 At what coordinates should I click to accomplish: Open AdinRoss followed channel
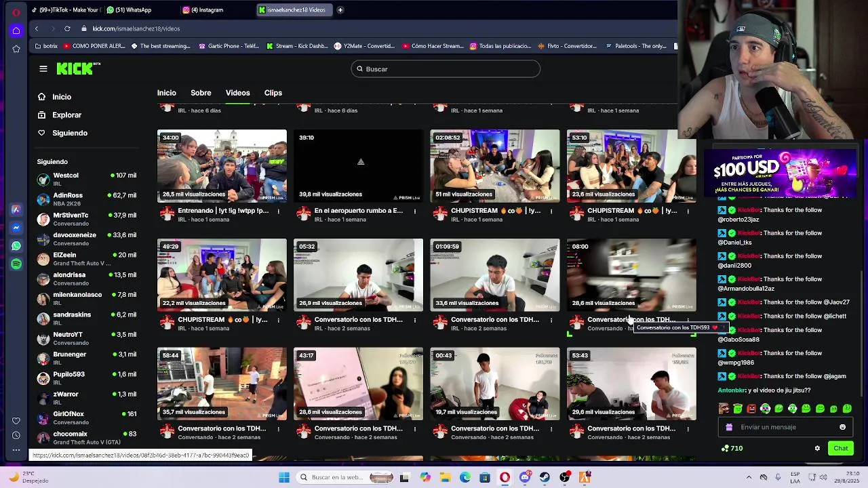(x=86, y=199)
